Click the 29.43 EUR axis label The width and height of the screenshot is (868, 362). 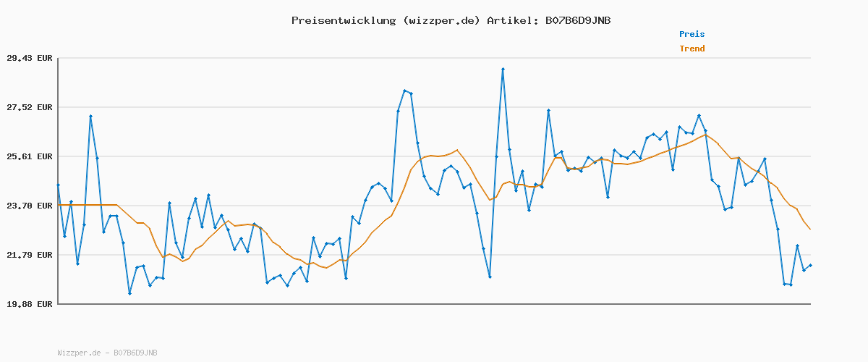[30, 58]
